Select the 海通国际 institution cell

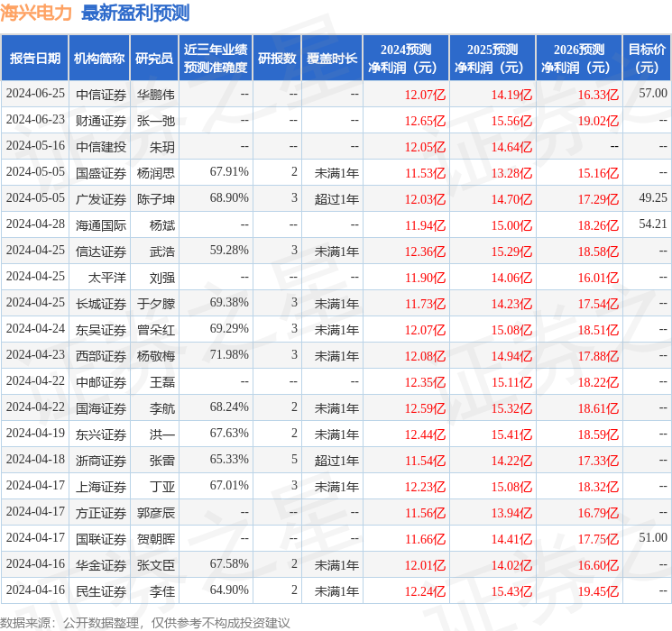[101, 225]
